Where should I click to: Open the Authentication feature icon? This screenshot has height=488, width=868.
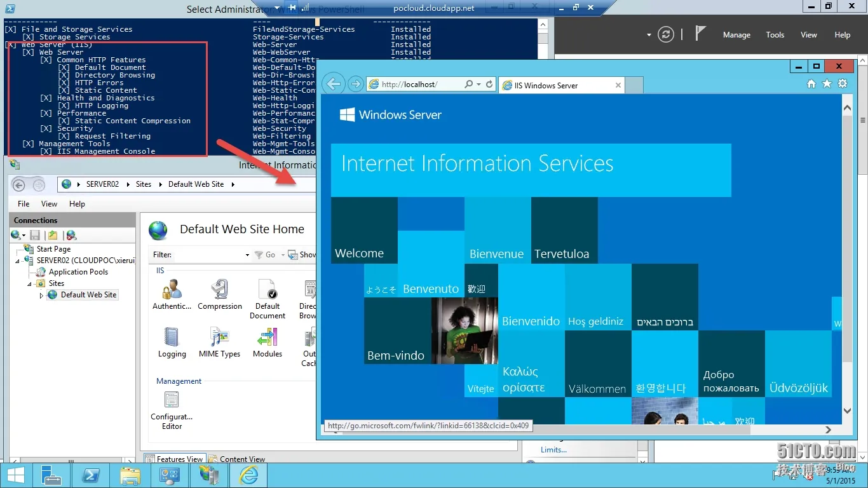pos(172,295)
